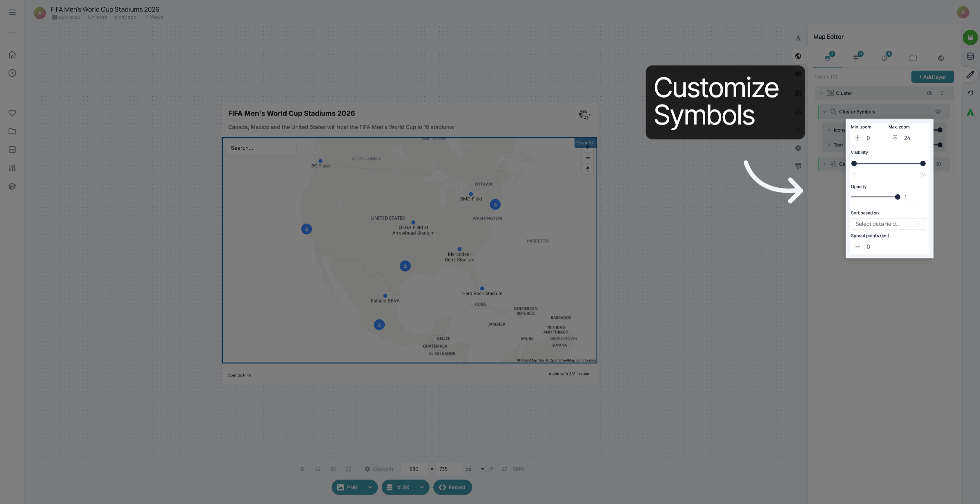Viewport: 980px width, 504px height.
Task: Click the 23° logo in chart header
Action: point(585,115)
